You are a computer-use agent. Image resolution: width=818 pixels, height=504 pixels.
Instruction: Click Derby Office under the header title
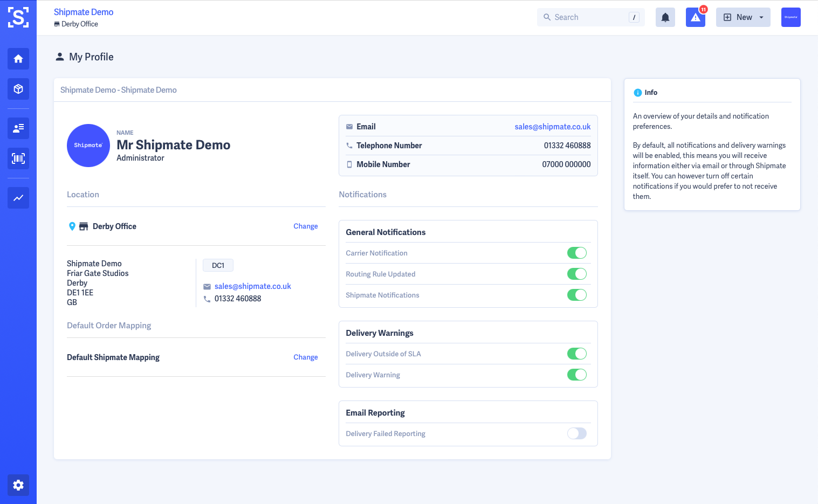pos(80,24)
